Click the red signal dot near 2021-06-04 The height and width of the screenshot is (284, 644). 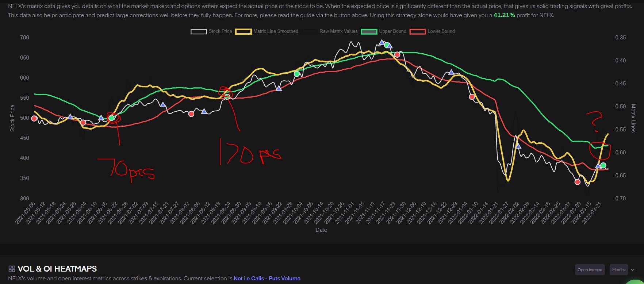pos(83,123)
